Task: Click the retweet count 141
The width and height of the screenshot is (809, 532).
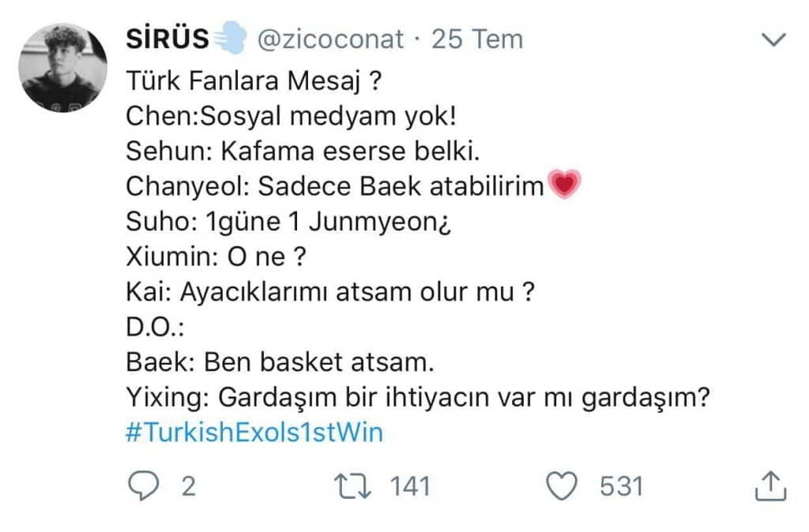Action: pos(411,485)
